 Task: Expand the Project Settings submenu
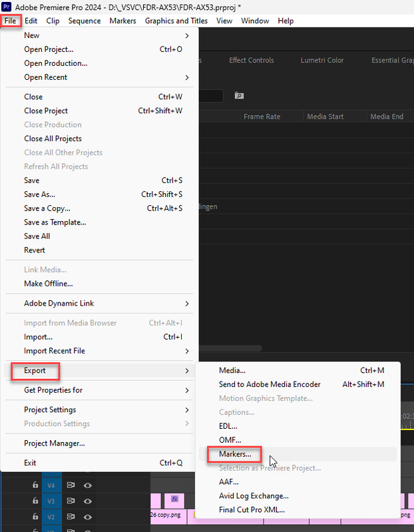point(99,410)
